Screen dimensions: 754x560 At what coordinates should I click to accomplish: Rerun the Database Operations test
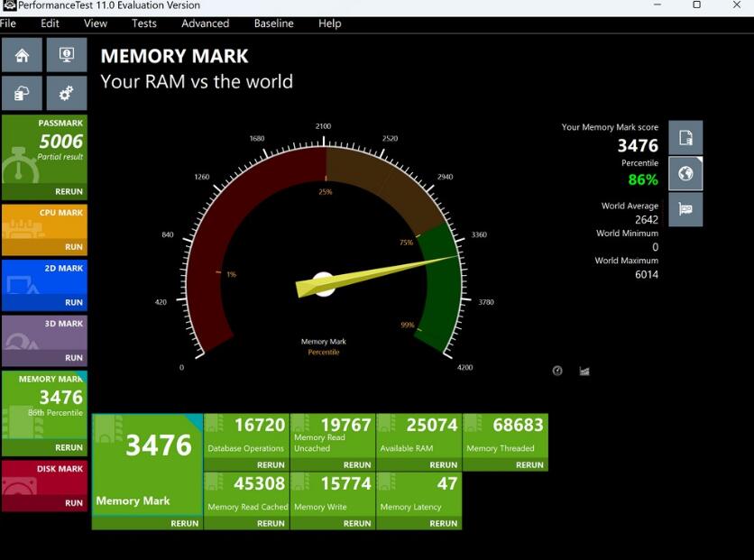(270, 465)
